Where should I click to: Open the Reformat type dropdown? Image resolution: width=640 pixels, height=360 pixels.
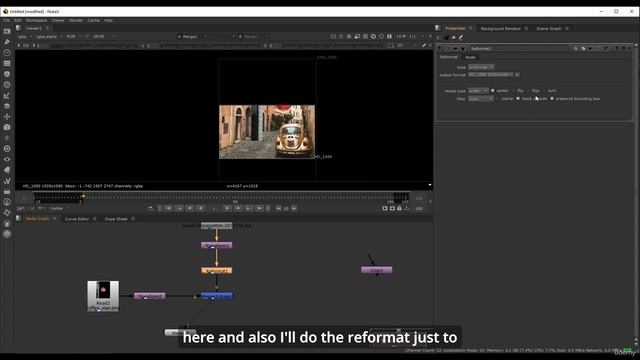pos(481,67)
